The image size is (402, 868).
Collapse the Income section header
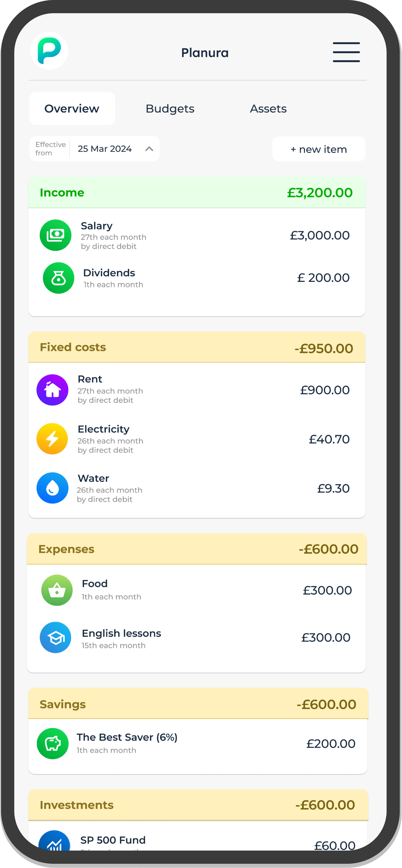pyautogui.click(x=197, y=192)
